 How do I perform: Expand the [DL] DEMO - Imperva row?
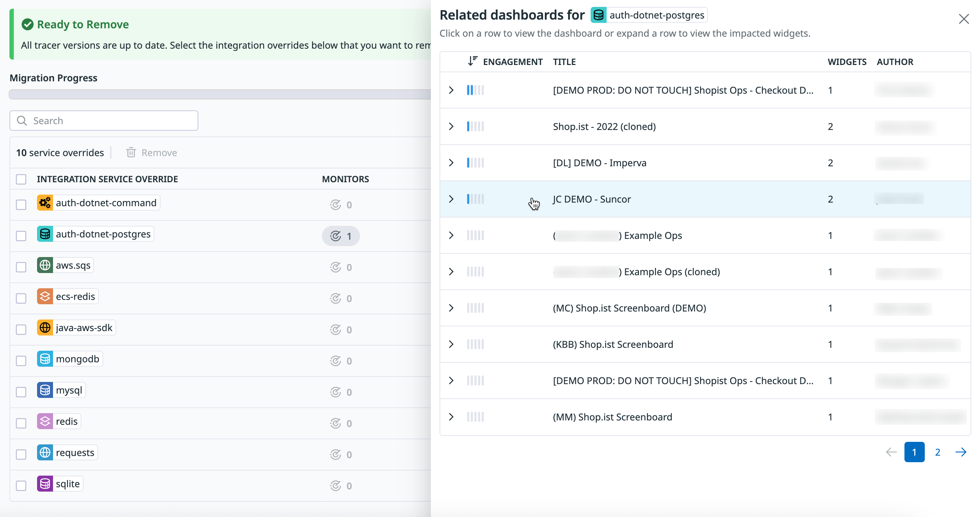(x=451, y=163)
